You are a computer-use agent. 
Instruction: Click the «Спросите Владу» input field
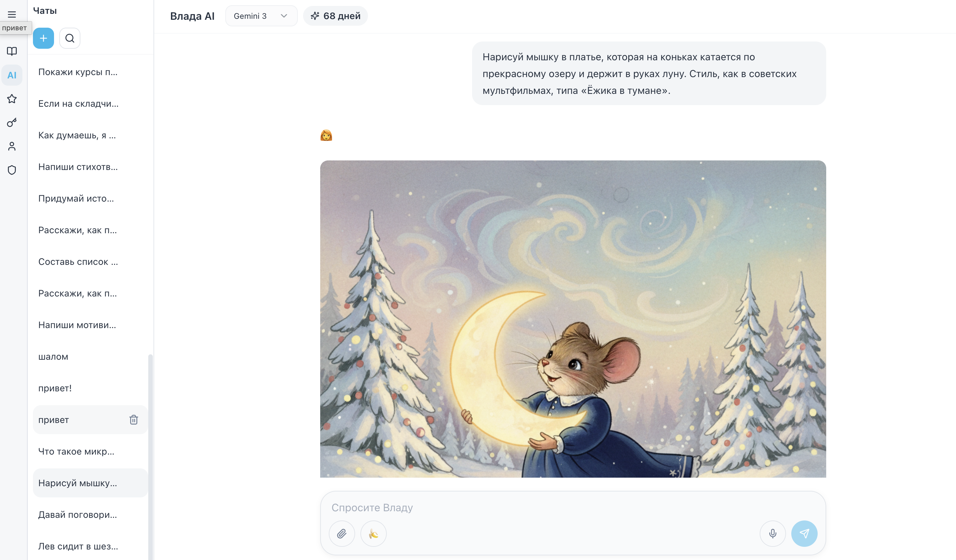(x=531, y=508)
